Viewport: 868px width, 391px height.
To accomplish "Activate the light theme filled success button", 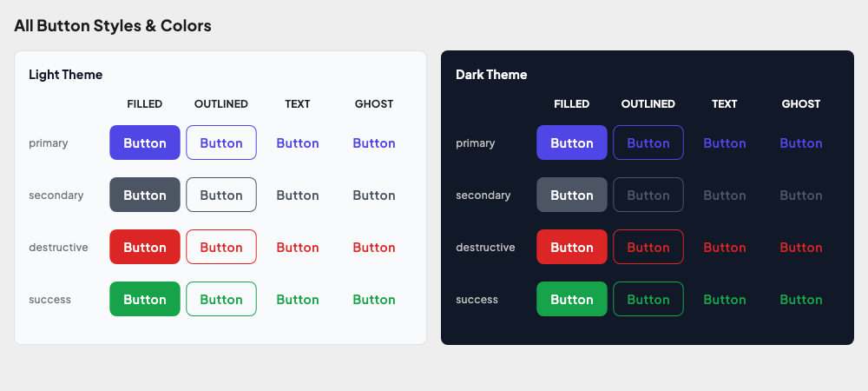I will coord(145,299).
